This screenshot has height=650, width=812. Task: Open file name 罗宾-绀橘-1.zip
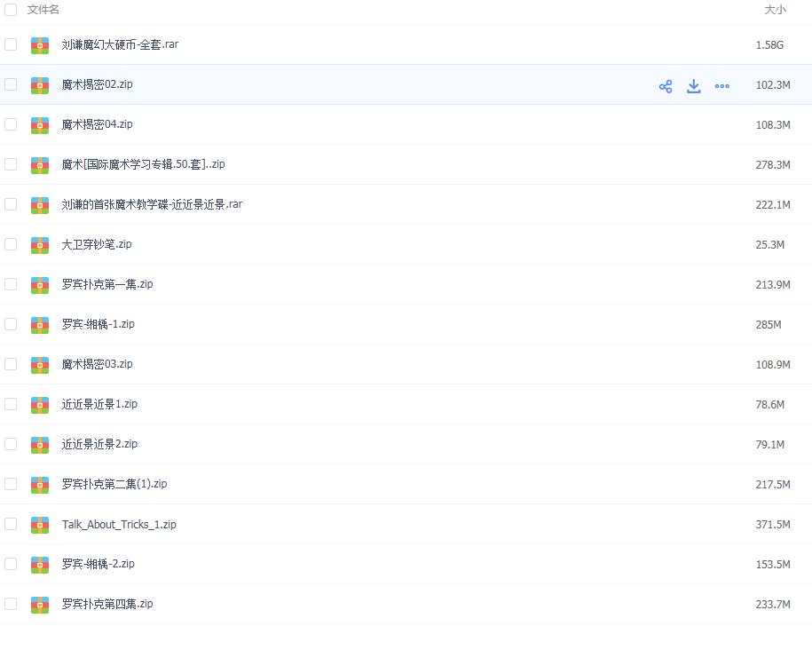click(x=99, y=324)
